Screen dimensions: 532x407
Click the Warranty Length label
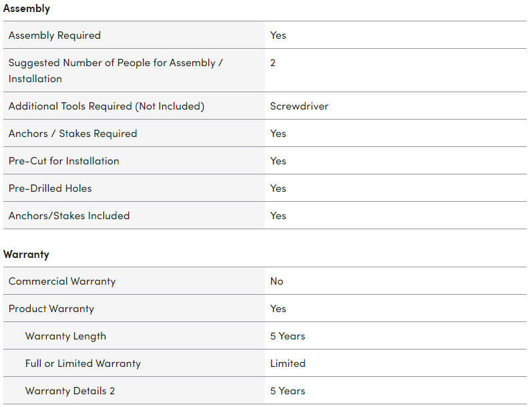[x=65, y=335]
